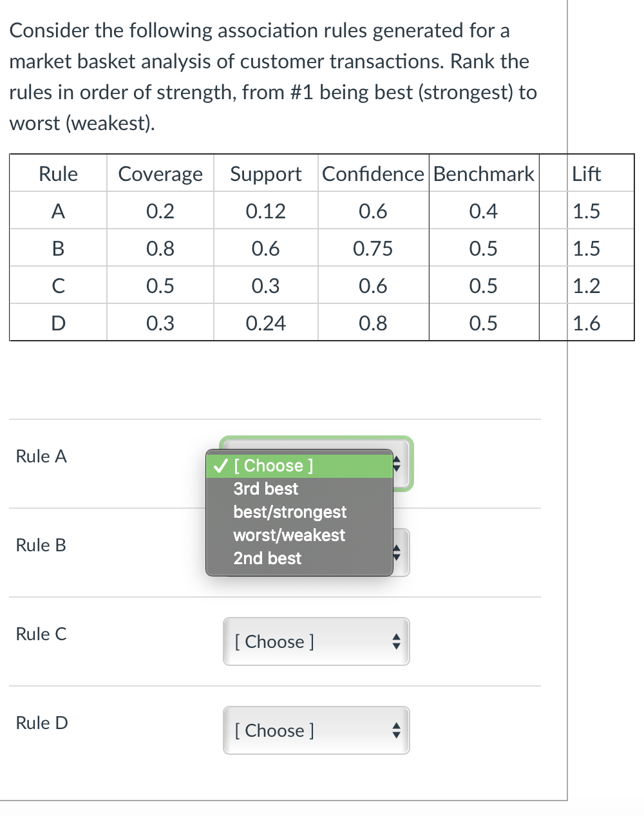Select "3rd best" in the open dropdown
Screen dimensions: 644x816
266,489
